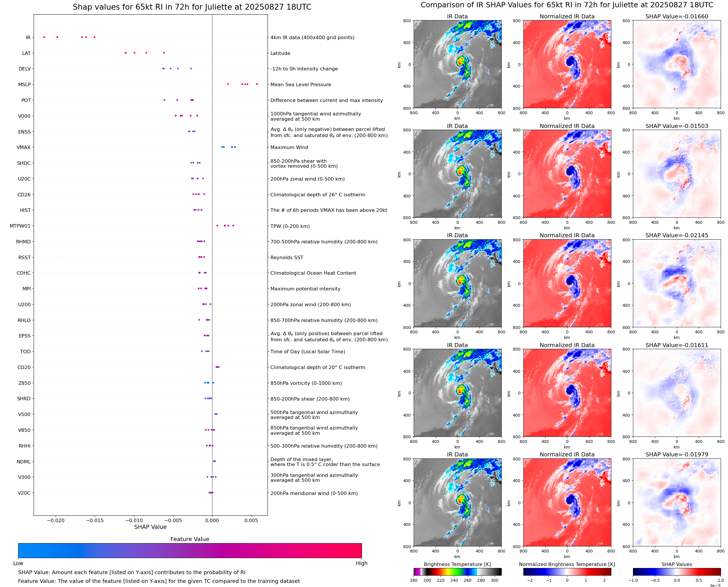Click the leftmost IR SHAP data point
728x587 pixels.
point(44,37)
